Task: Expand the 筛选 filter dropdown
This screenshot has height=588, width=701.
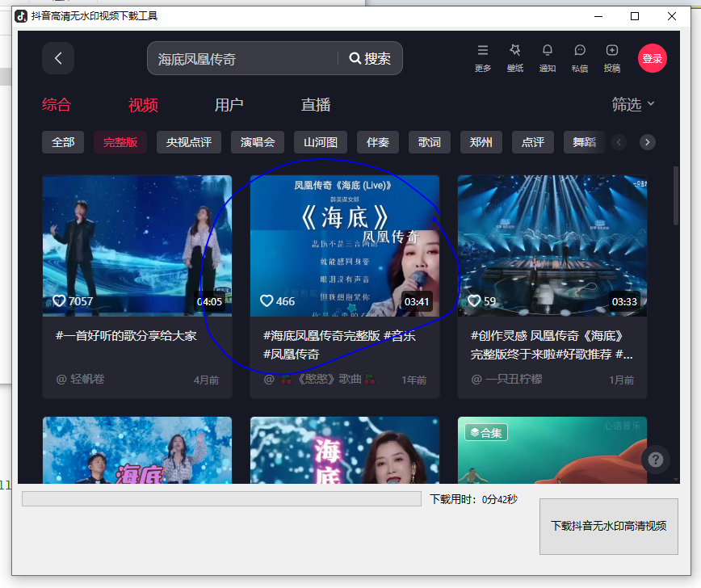Action: (x=633, y=104)
